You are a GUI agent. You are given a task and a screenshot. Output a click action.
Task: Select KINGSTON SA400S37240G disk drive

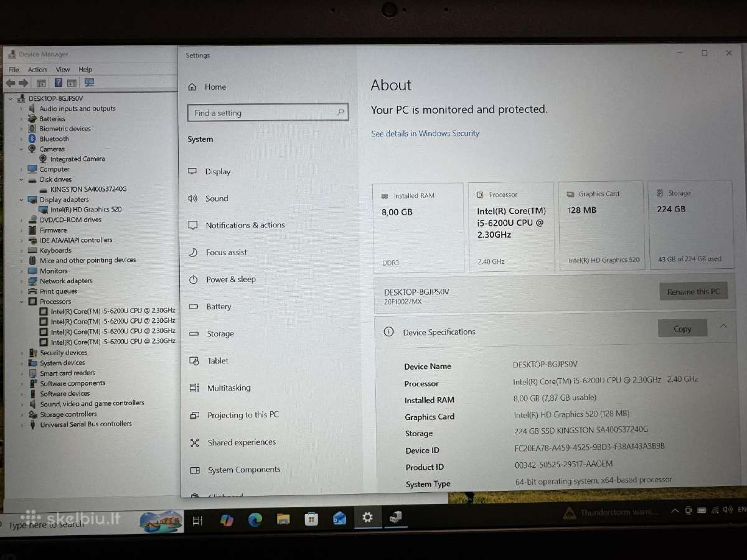[88, 189]
